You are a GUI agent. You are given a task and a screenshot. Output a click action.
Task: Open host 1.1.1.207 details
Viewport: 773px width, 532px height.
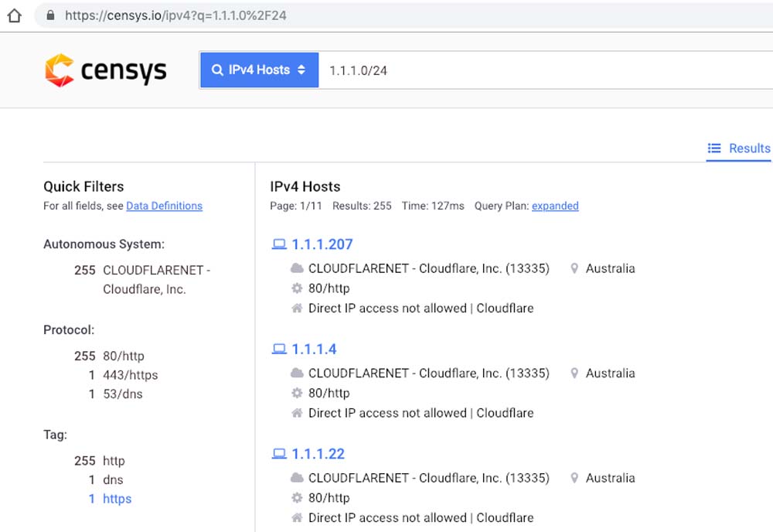tap(322, 244)
